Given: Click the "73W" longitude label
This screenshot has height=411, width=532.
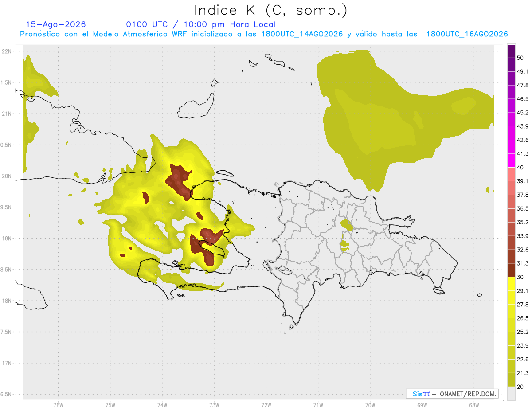Looking at the screenshot, I should (x=214, y=405).
